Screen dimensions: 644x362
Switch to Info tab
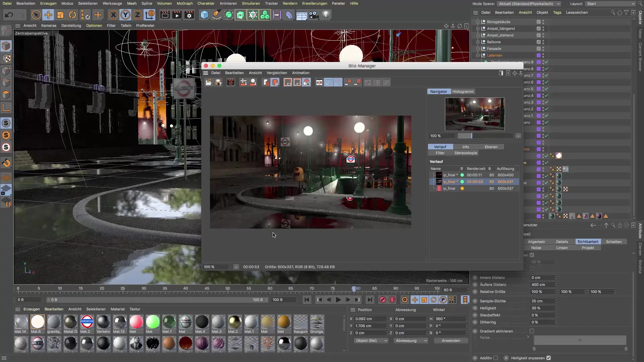pos(466,147)
